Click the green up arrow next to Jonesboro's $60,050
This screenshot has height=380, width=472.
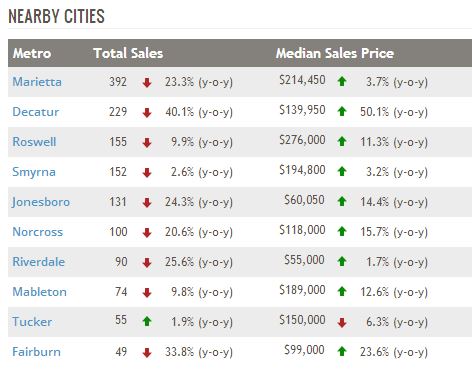(x=342, y=201)
